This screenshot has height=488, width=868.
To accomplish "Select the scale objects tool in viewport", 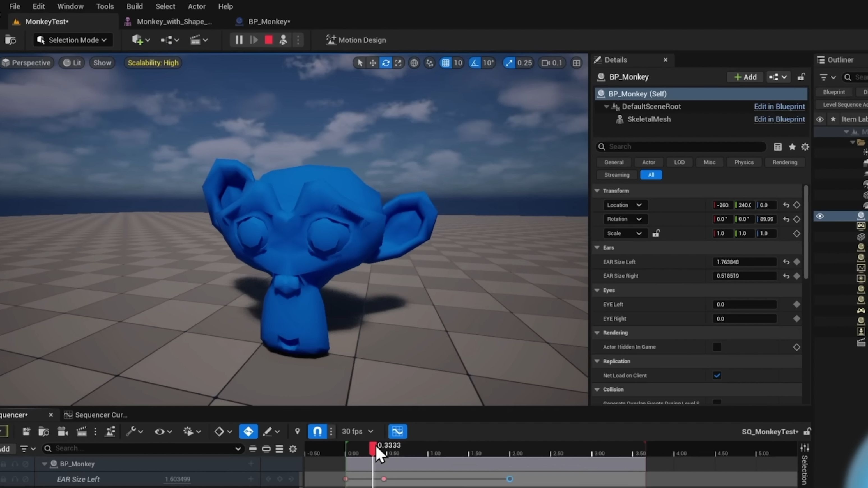I will [x=398, y=63].
